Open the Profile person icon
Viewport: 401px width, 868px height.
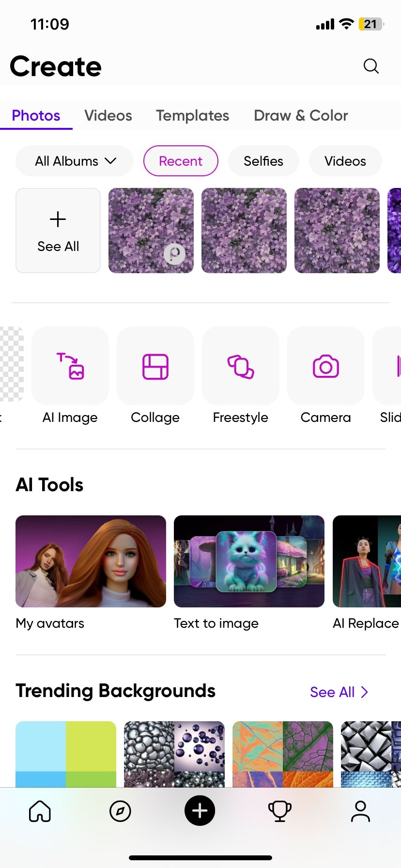(x=360, y=811)
